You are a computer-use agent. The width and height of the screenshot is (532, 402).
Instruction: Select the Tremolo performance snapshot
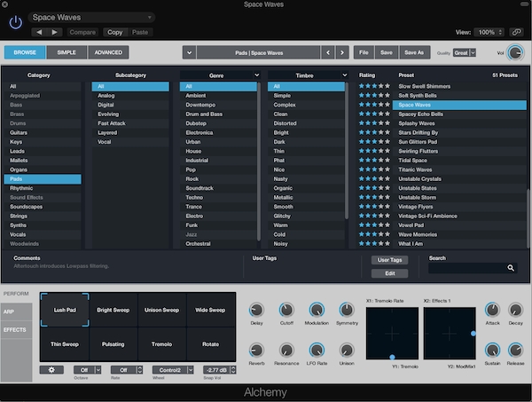coord(162,344)
